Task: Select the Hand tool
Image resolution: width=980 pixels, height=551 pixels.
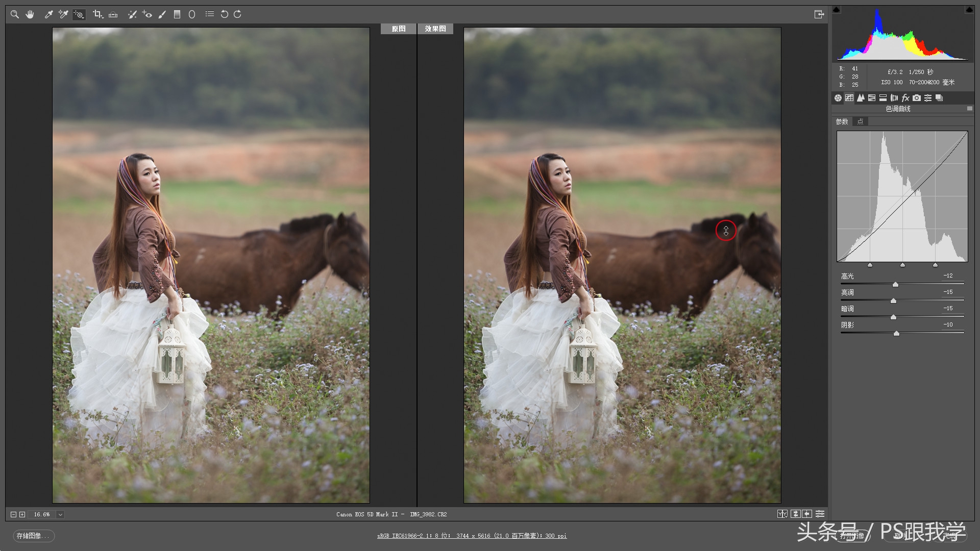Action: [x=30, y=14]
